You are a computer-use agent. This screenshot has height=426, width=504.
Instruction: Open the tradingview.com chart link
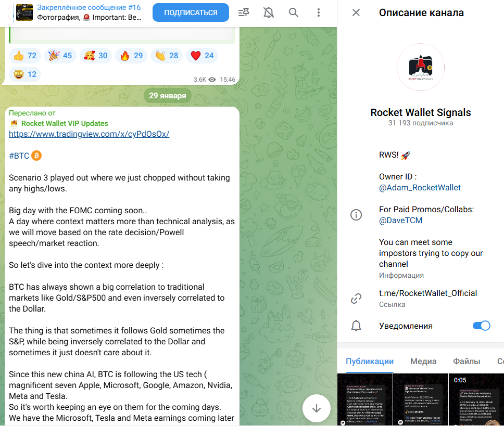(x=89, y=134)
